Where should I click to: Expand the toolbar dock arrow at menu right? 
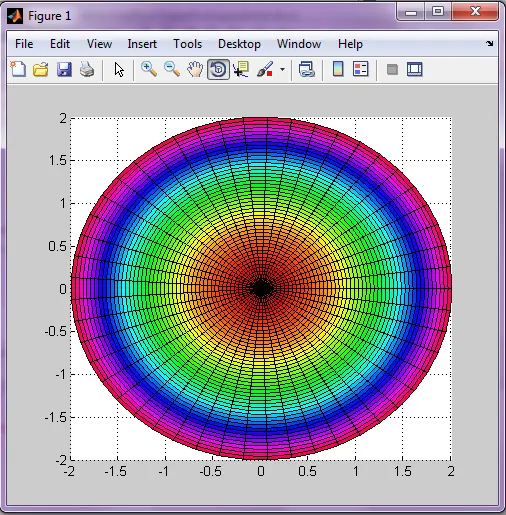point(489,44)
